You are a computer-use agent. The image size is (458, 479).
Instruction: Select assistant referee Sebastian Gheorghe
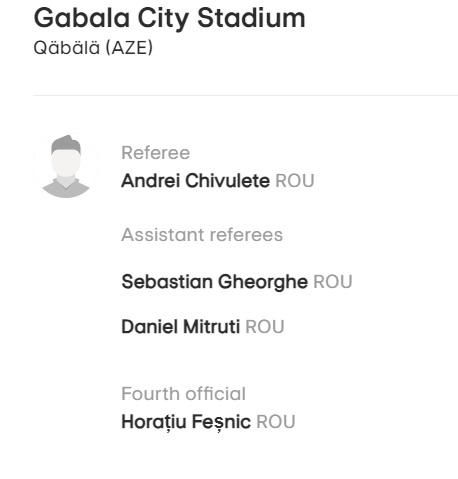(214, 282)
